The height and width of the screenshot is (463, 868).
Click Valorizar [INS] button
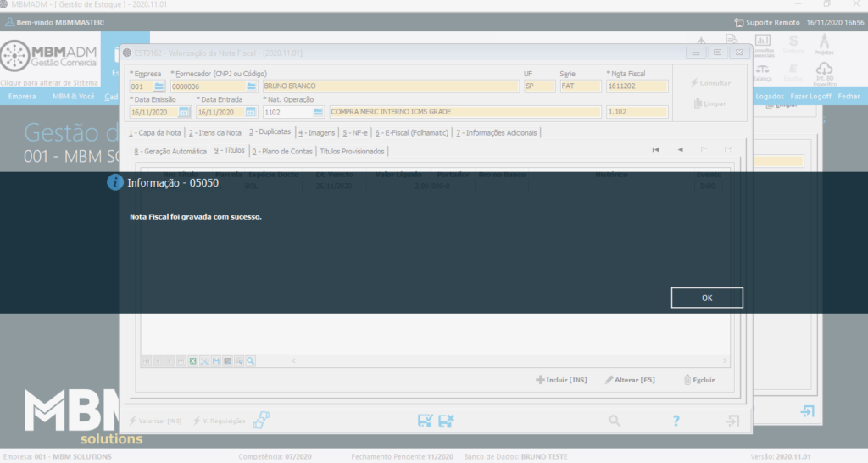coord(155,421)
